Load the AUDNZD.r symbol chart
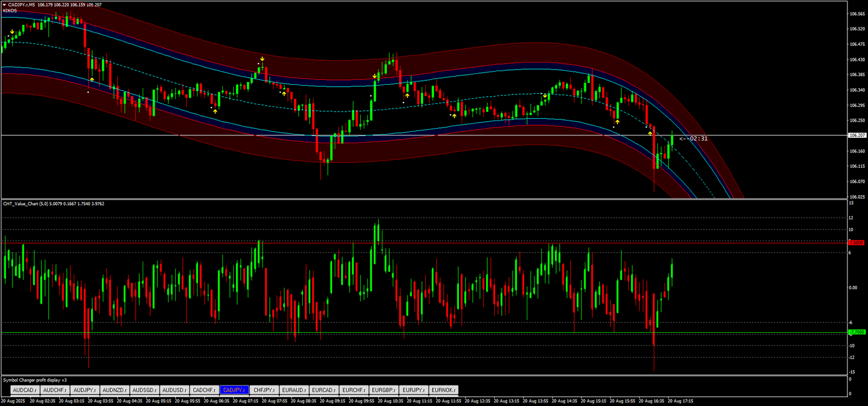Viewport: 868px width, 406px height. [x=114, y=390]
